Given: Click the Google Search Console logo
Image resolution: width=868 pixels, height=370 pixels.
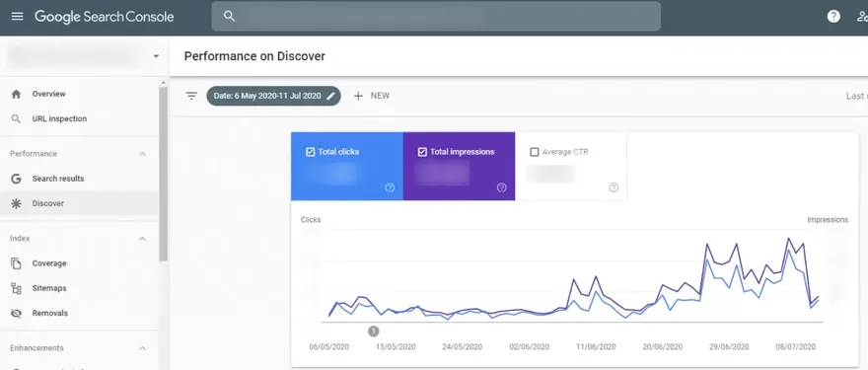Looking at the screenshot, I should (x=105, y=17).
